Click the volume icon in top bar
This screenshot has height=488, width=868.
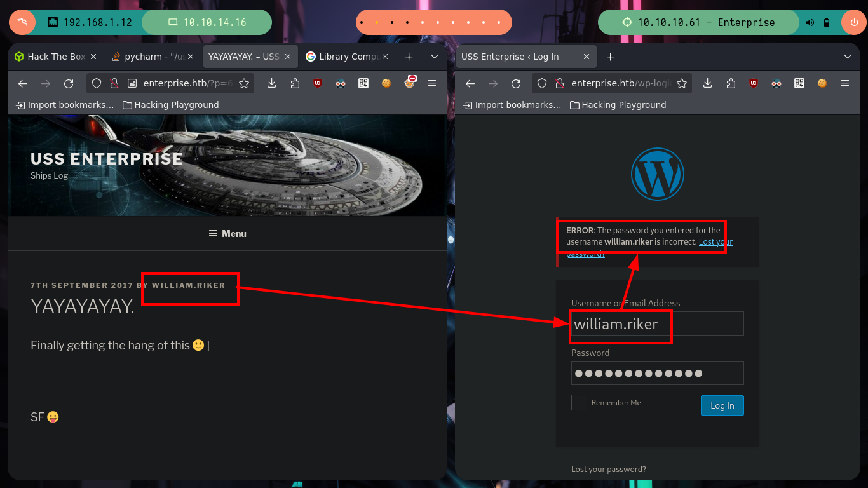click(810, 22)
